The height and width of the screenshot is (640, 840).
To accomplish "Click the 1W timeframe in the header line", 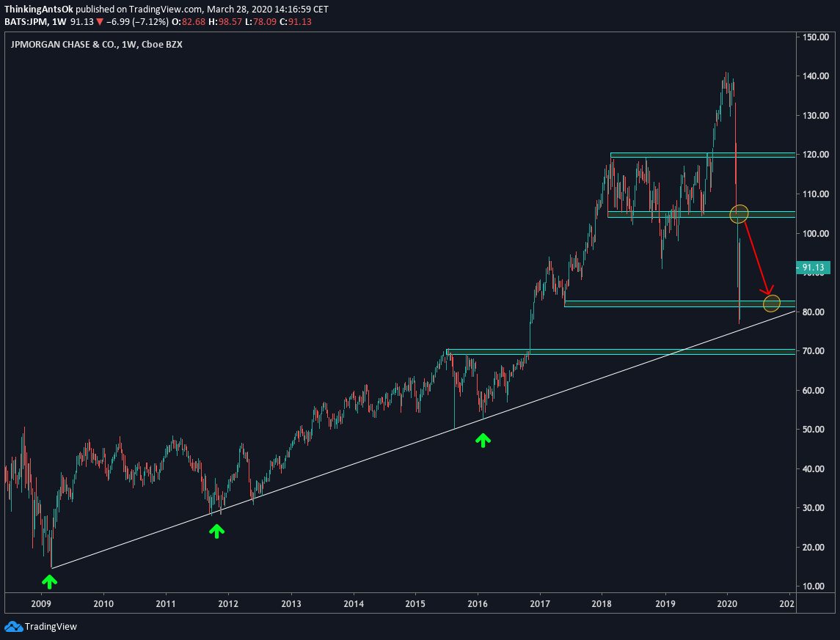I will click(59, 22).
